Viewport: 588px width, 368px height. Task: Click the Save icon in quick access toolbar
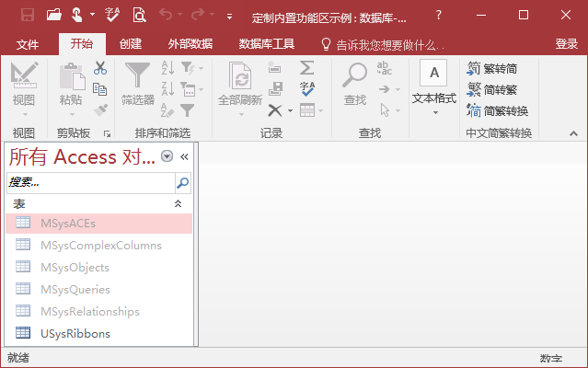click(x=28, y=16)
